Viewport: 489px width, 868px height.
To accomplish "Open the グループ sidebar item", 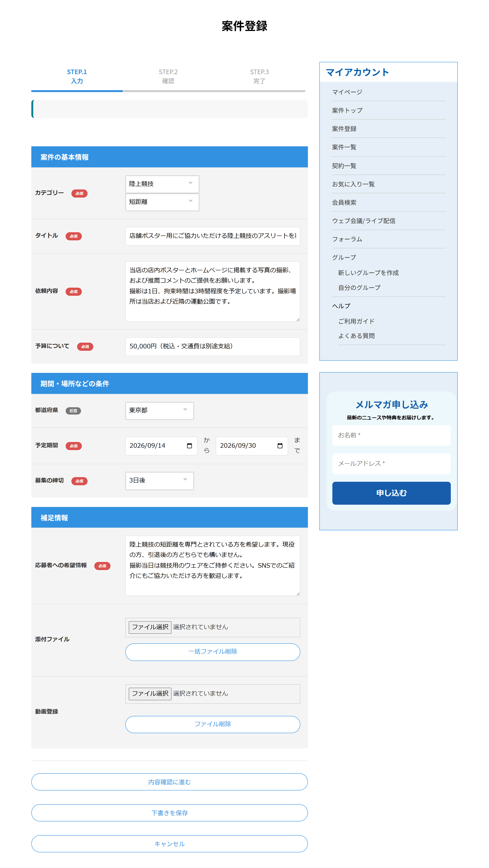I will [x=344, y=257].
